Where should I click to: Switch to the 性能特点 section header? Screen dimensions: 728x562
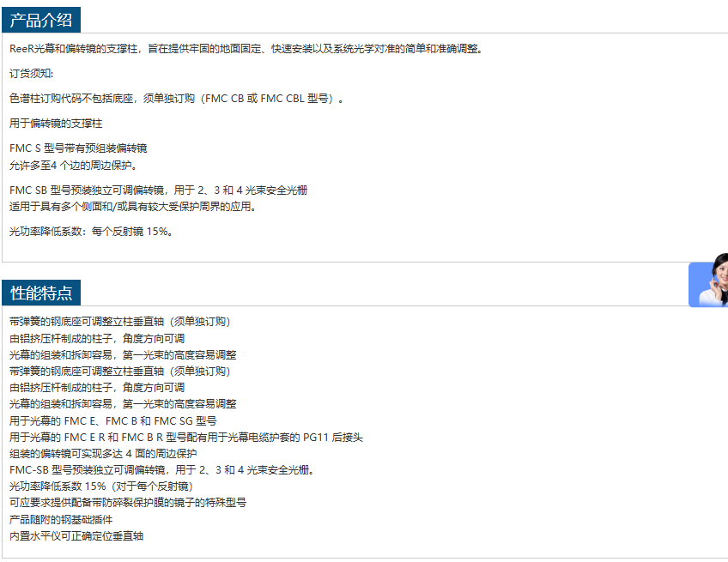[41, 293]
